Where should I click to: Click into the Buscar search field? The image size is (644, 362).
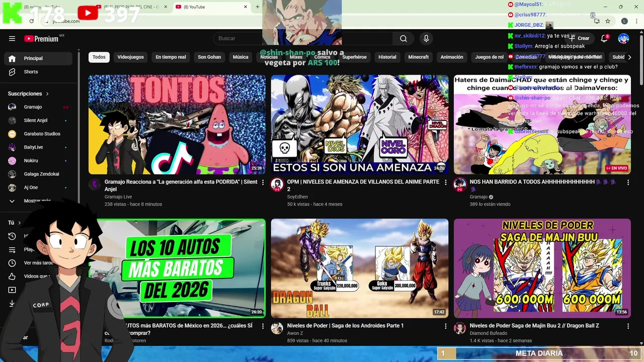pos(303,39)
